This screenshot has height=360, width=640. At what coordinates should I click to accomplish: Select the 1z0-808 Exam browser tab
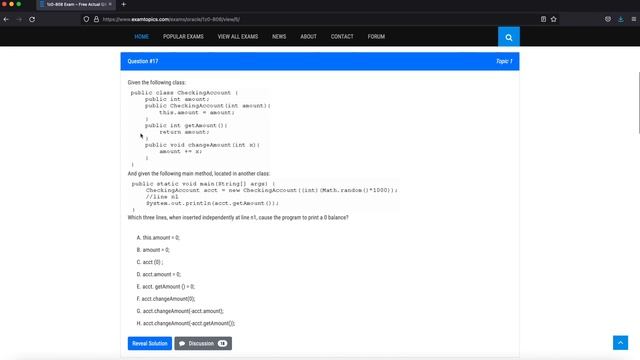point(76,4)
